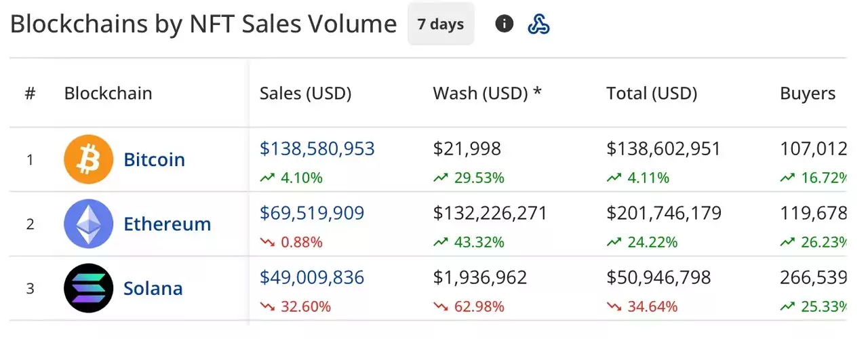Click Bitcoin sales up-trend arrow icon
The height and width of the screenshot is (339, 868).
(x=267, y=178)
